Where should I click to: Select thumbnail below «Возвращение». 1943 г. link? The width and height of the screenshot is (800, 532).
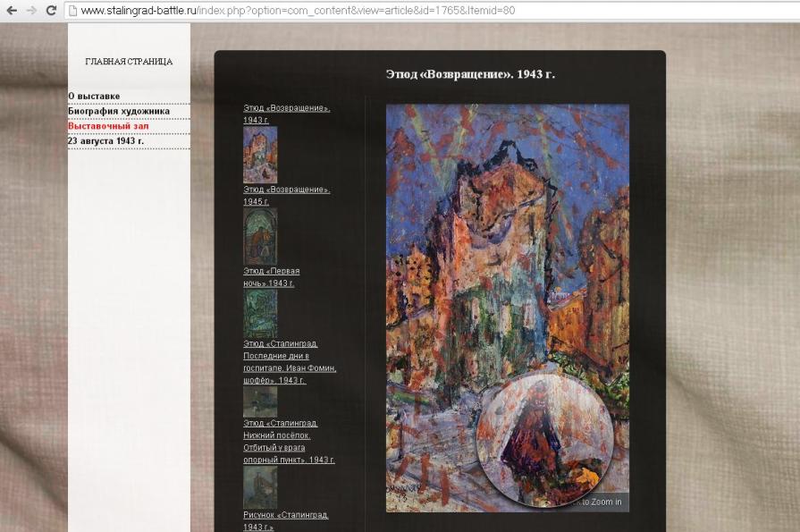point(260,155)
